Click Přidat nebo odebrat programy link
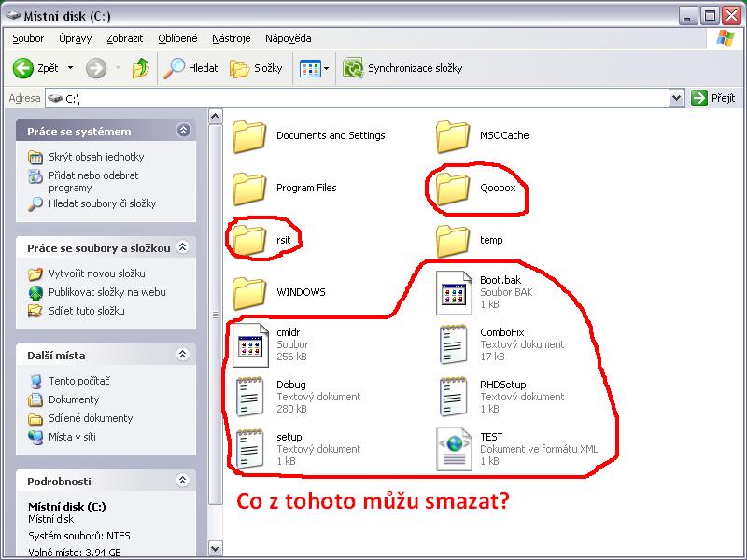The image size is (747, 560). coord(93,181)
